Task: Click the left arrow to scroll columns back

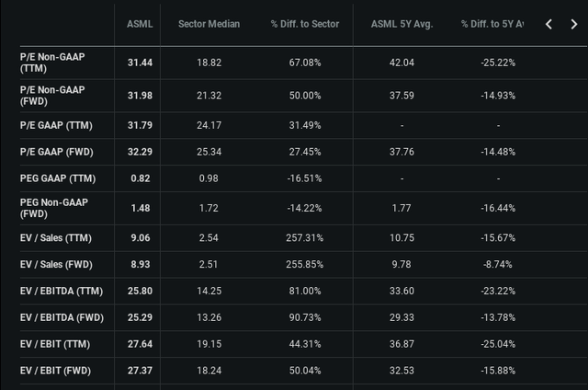Action: click(x=548, y=24)
